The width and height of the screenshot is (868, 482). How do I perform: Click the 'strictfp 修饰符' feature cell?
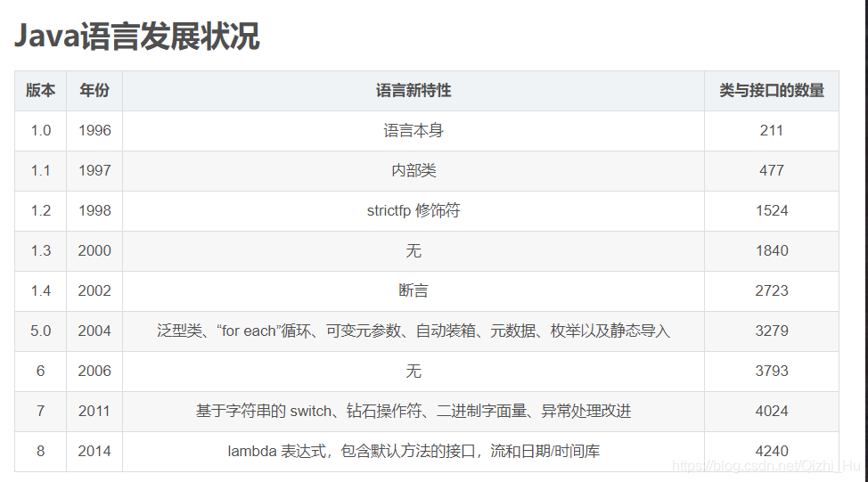(414, 211)
